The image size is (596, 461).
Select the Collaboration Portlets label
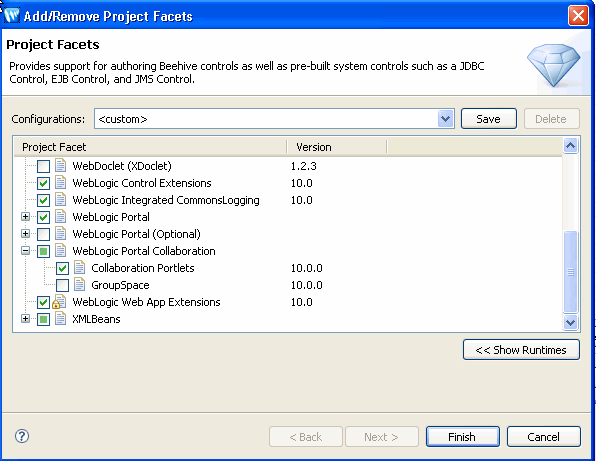[x=143, y=268]
